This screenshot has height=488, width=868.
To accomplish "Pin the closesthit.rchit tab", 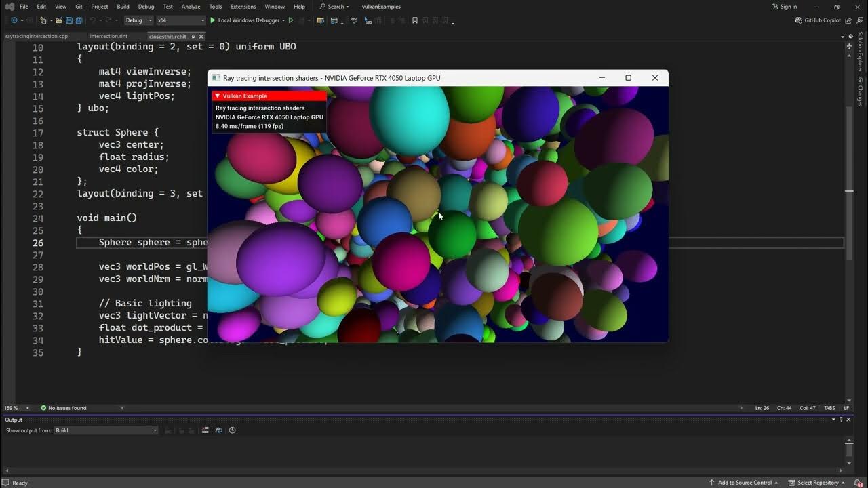I will pos(192,37).
